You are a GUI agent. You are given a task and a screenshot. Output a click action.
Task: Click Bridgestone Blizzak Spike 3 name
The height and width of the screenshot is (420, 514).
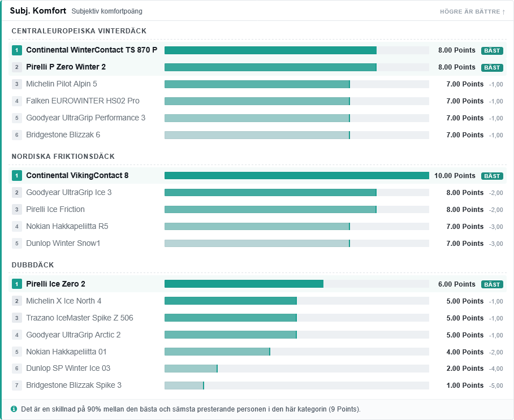coord(74,385)
